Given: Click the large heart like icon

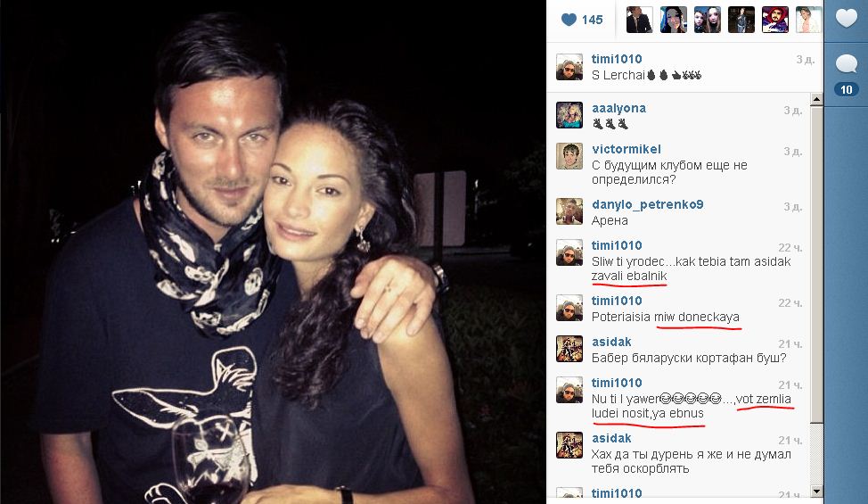Looking at the screenshot, I should point(846,18).
